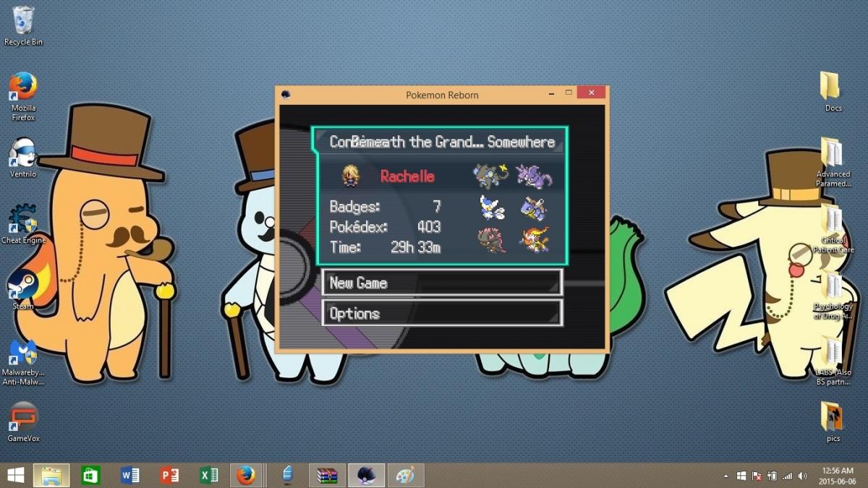
Task: Open the GameVox desktop shortcut
Action: (23, 418)
